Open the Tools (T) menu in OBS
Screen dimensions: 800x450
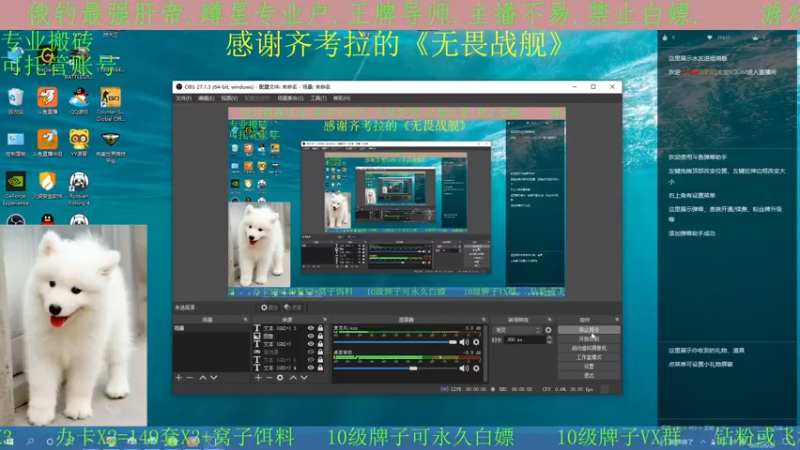click(318, 98)
